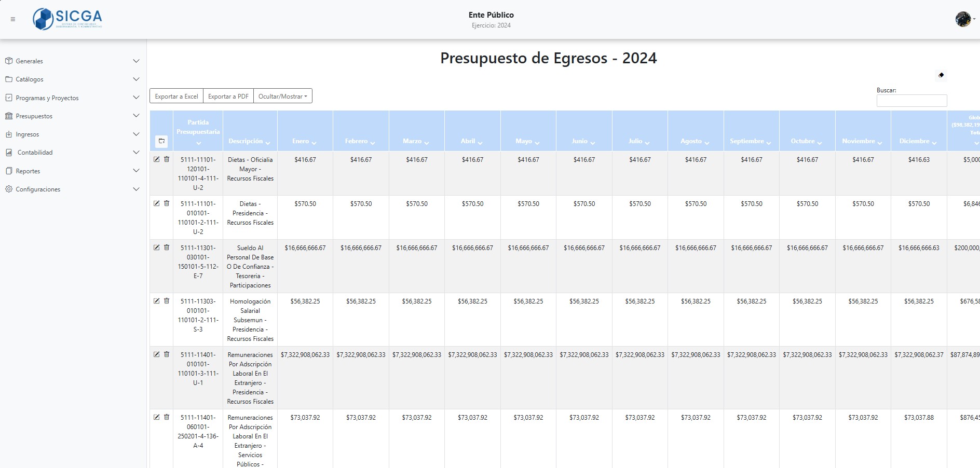
Task: Click the SICGA logo
Action: (67, 19)
